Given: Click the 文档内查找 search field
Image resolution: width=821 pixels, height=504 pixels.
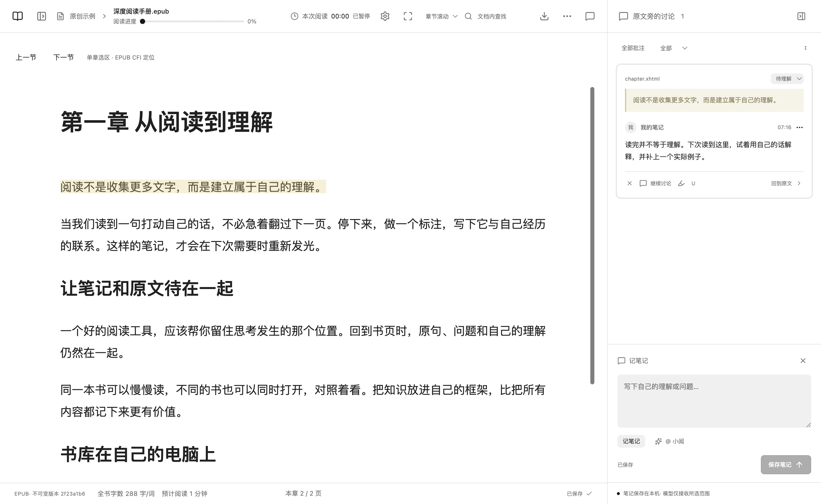Looking at the screenshot, I should (492, 16).
